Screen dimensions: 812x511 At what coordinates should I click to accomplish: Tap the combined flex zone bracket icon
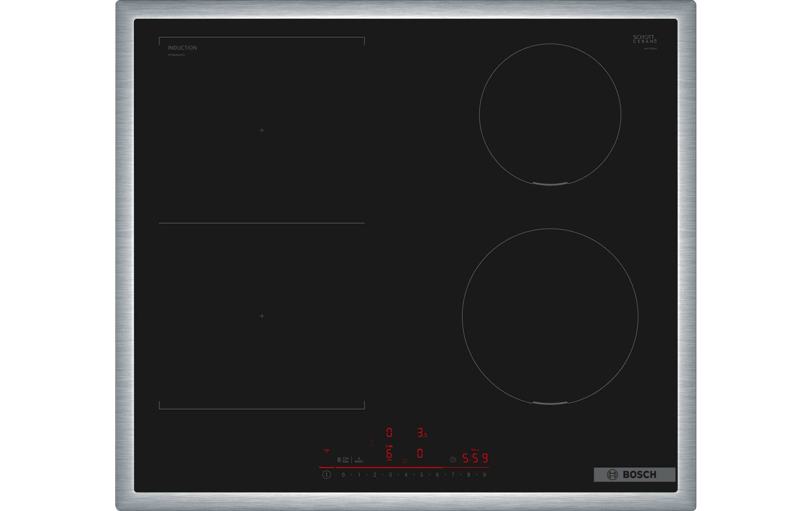[x=372, y=443]
